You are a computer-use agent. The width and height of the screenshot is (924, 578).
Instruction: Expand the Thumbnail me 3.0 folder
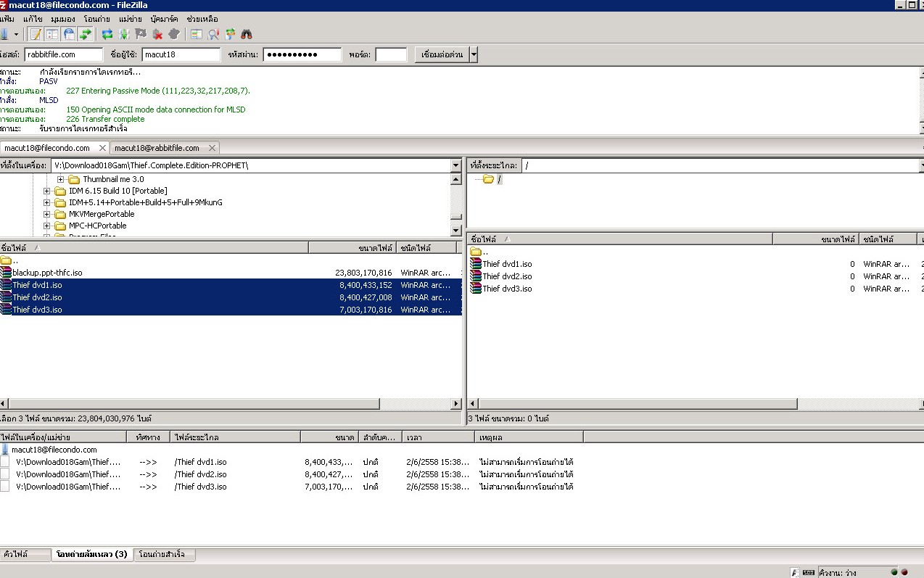click(x=61, y=179)
